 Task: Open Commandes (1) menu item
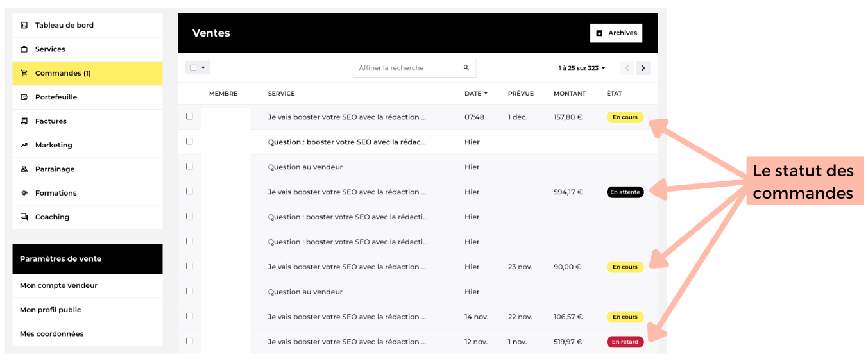click(87, 73)
